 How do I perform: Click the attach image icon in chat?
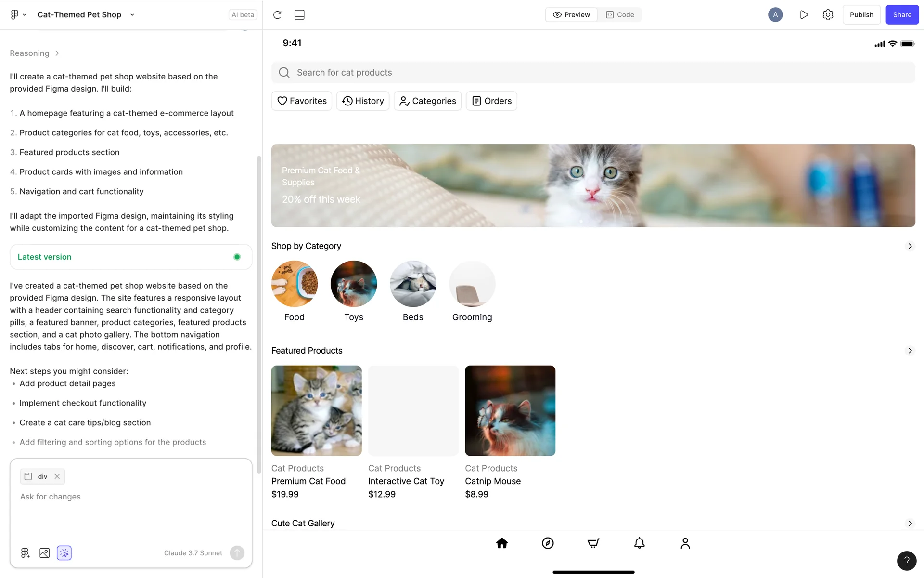coord(44,553)
